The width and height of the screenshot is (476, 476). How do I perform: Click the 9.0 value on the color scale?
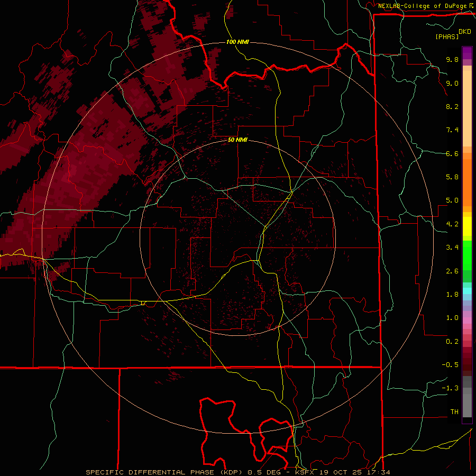(x=452, y=83)
